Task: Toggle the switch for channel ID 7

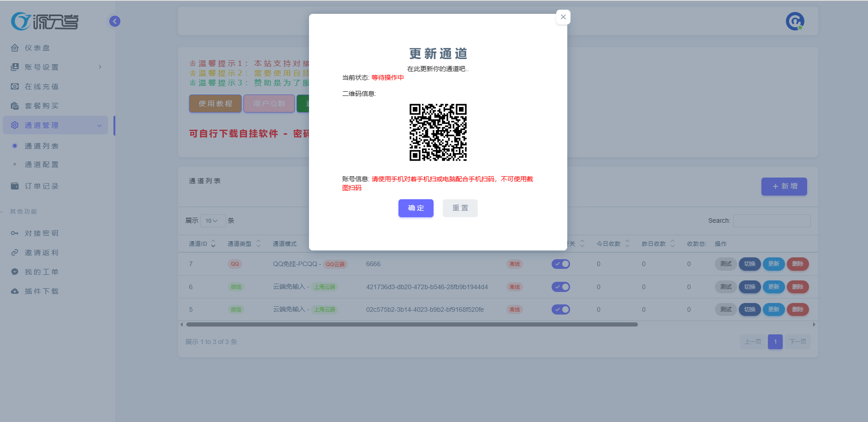Action: click(561, 264)
